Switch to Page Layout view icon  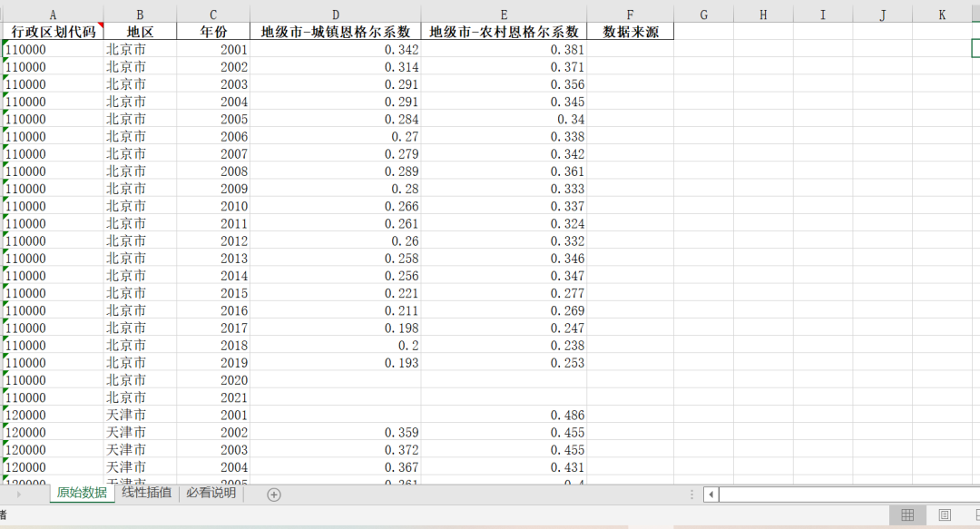[x=945, y=514]
